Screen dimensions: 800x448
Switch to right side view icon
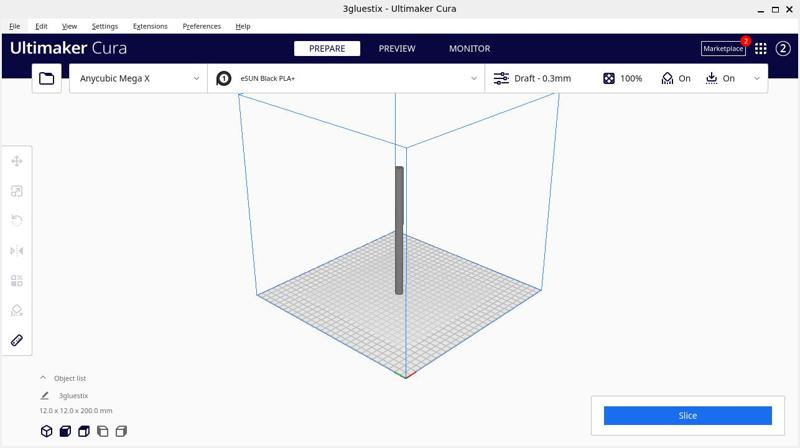(x=121, y=431)
